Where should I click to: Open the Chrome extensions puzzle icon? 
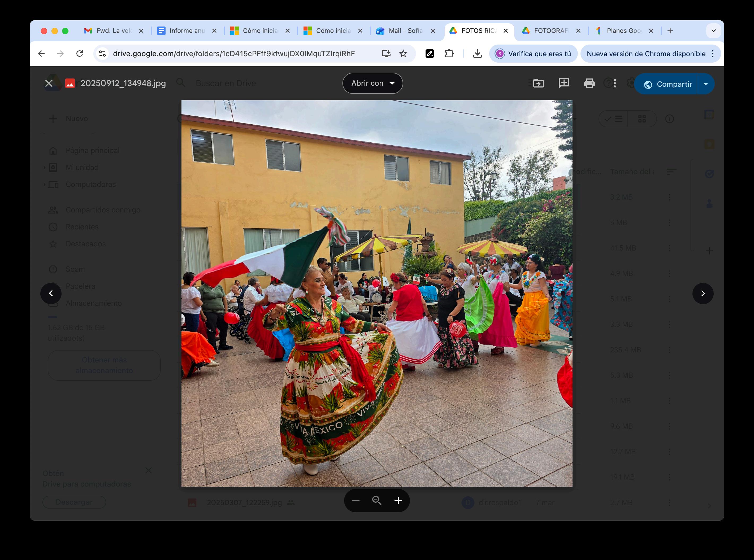[449, 54]
